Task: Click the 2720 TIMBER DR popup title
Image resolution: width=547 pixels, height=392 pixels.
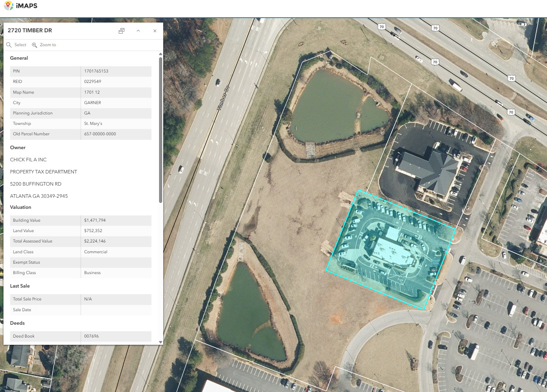Action: pyautogui.click(x=30, y=31)
